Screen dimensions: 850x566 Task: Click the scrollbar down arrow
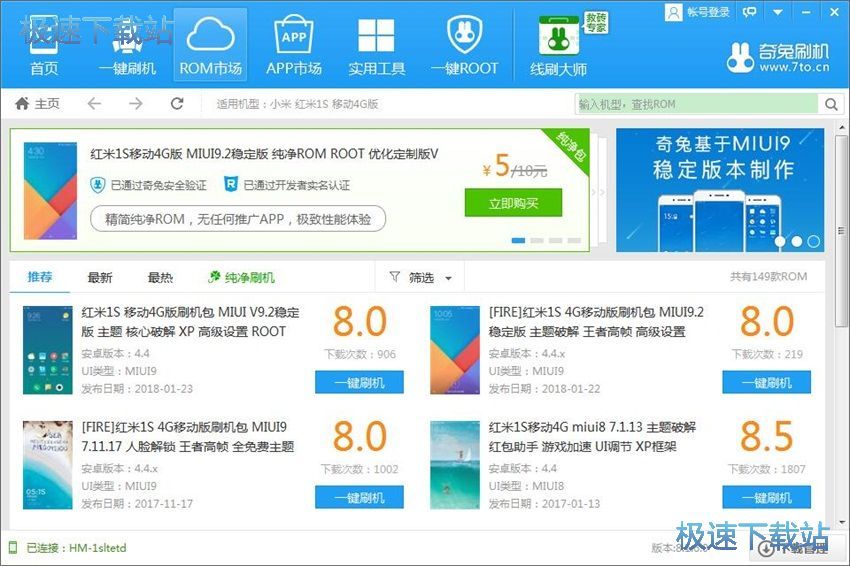tap(841, 523)
